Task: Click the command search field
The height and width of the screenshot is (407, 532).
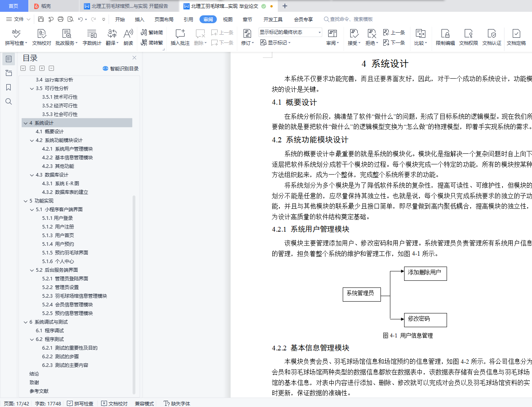Action: (x=348, y=19)
